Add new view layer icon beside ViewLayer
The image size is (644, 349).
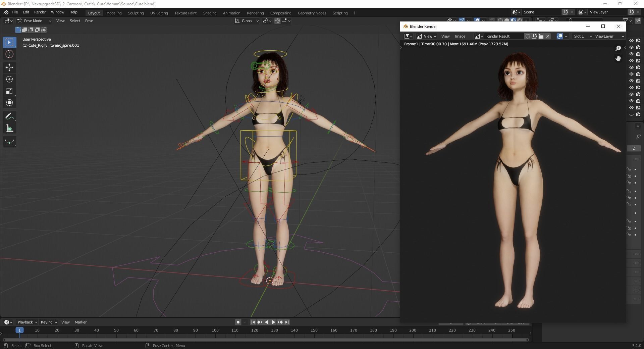631,12
